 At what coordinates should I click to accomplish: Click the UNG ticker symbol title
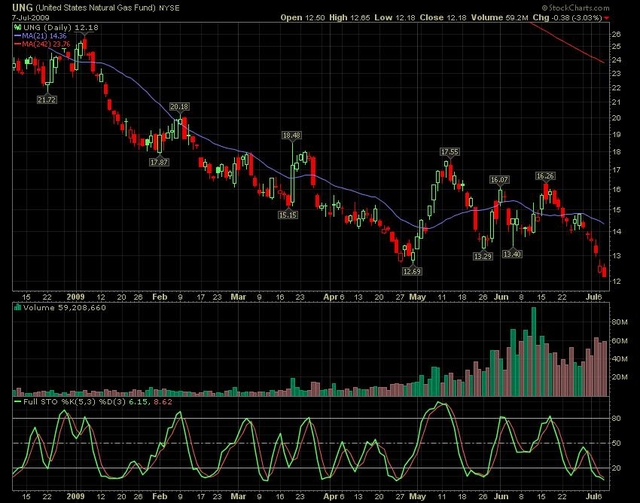(21, 6)
